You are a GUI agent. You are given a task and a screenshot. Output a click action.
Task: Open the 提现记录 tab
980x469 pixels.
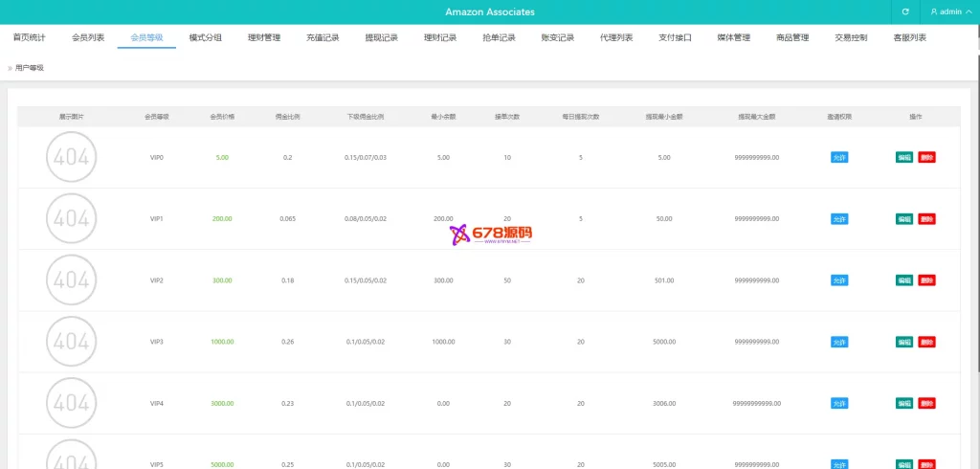coord(381,37)
